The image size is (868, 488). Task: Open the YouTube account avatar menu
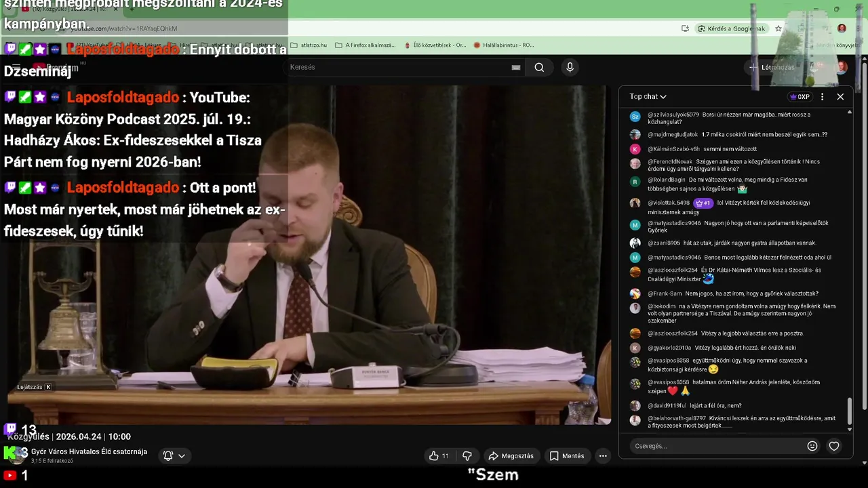pyautogui.click(x=842, y=67)
